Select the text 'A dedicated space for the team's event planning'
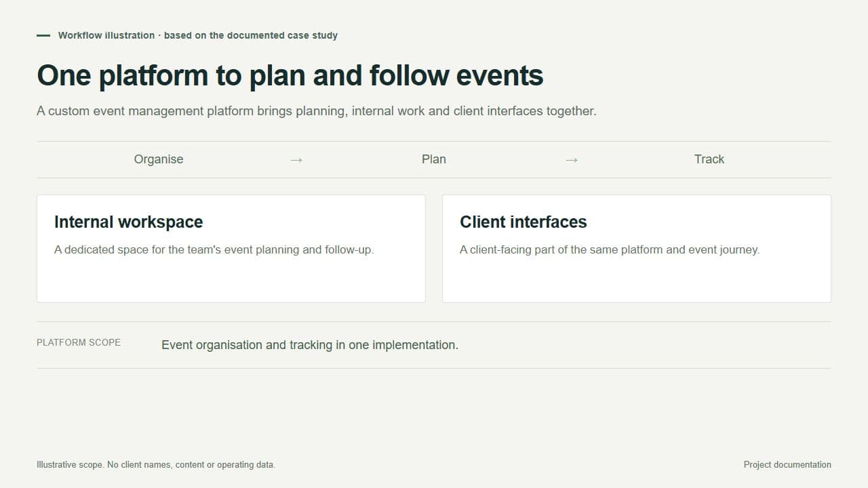868x488 pixels. pos(177,249)
